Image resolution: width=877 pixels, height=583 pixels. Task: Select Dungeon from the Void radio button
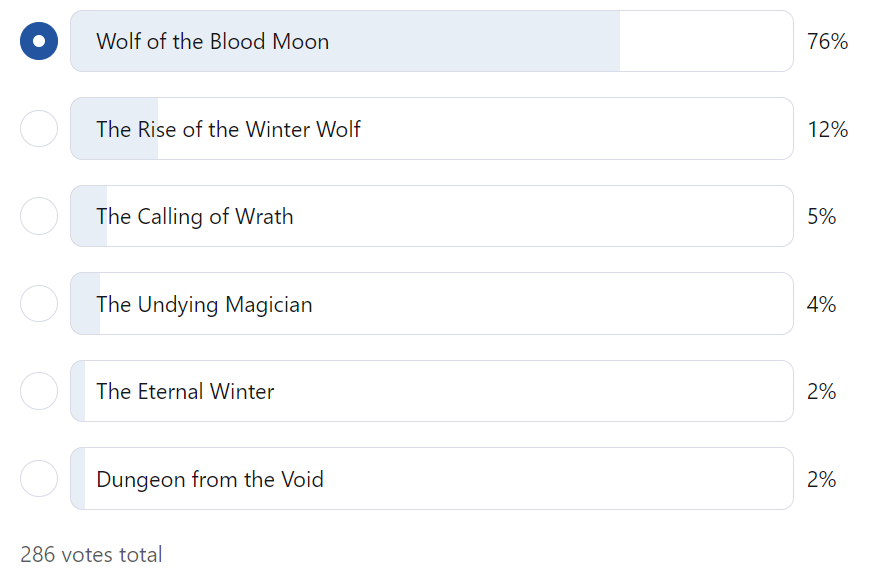pyautogui.click(x=38, y=478)
